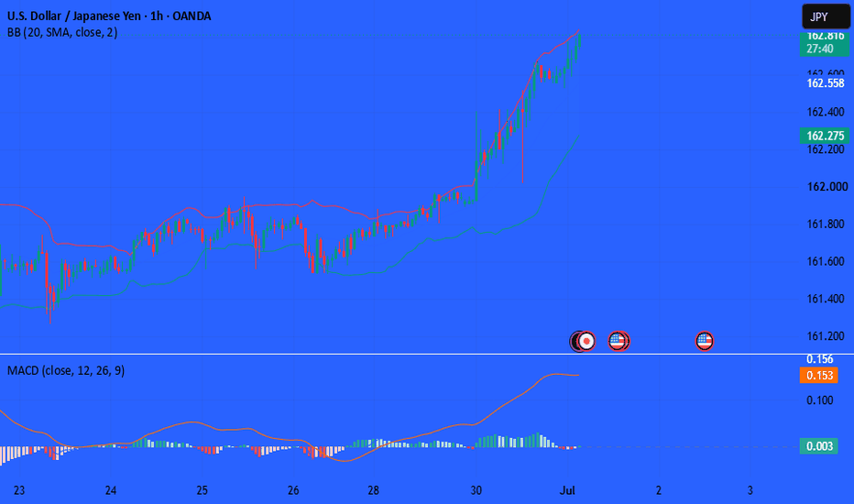This screenshot has height=504, width=854.
Task: Click the date label 24 on time axis
Action: [111, 490]
